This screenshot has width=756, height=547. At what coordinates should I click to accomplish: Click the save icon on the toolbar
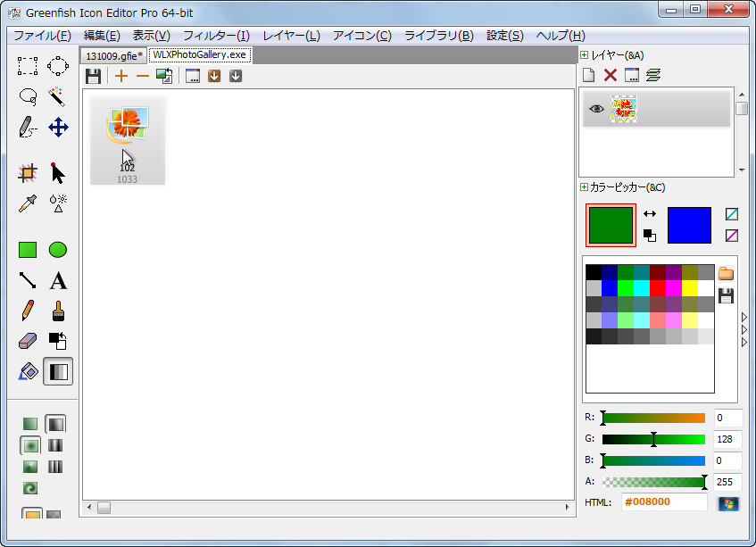[x=93, y=76]
